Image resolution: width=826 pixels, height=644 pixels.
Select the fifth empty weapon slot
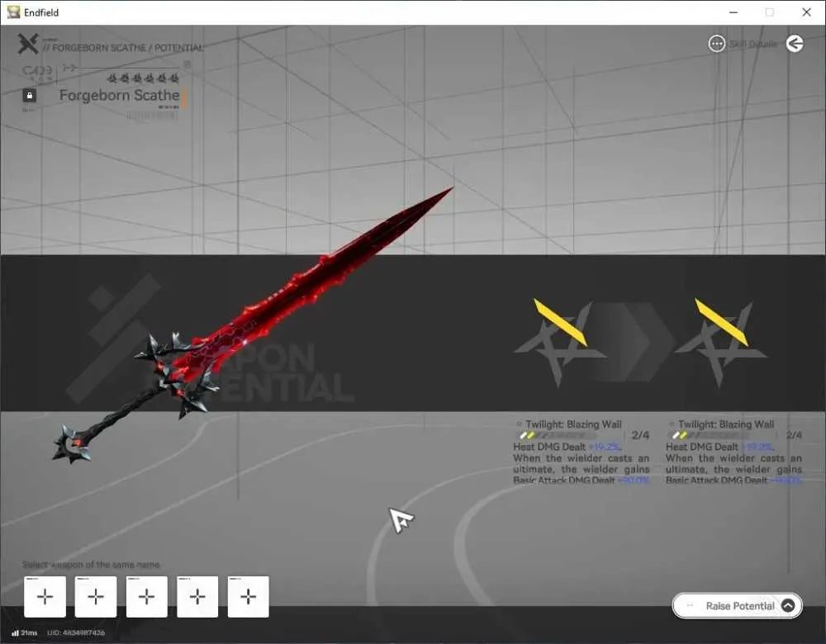pyautogui.click(x=248, y=597)
